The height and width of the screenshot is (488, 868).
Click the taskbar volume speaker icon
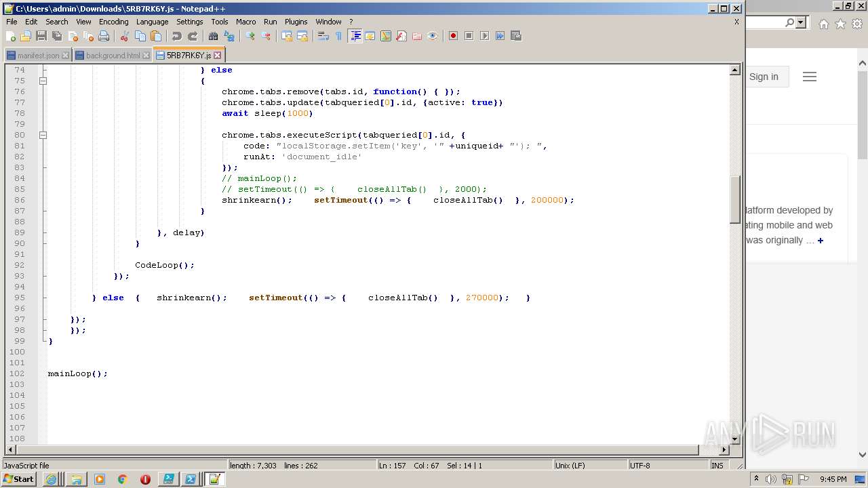click(772, 479)
